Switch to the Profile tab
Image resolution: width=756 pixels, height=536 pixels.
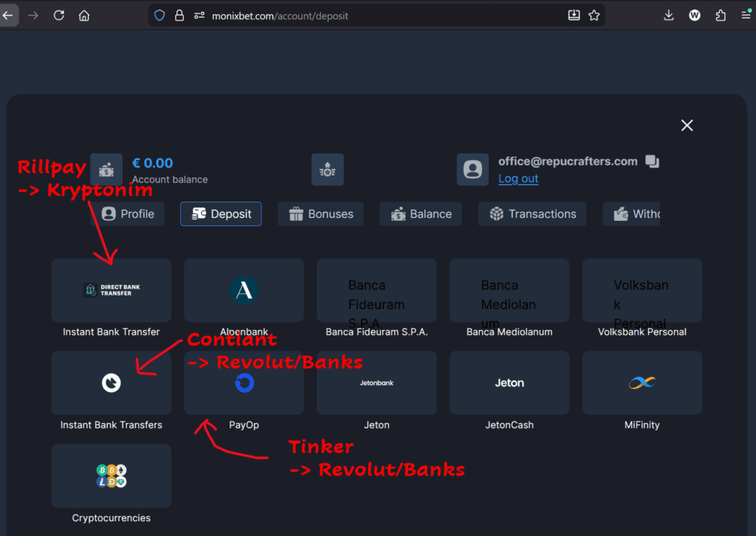point(127,213)
